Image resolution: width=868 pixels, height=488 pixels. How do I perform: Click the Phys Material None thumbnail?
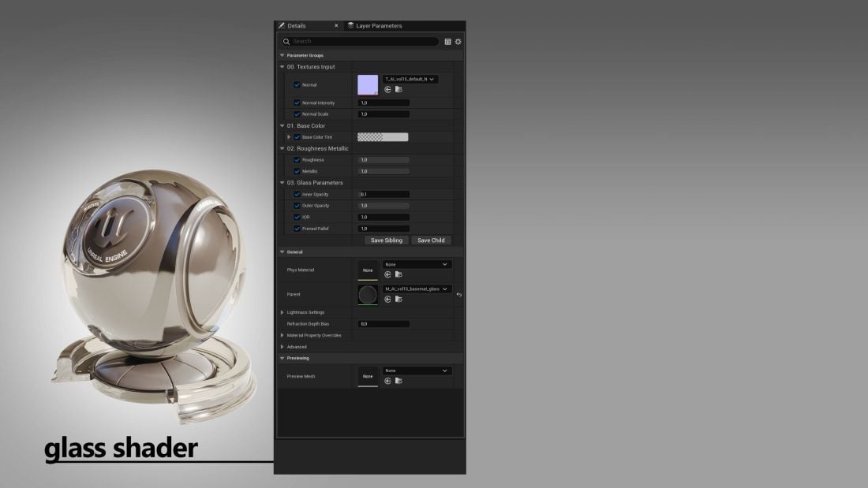(x=368, y=270)
